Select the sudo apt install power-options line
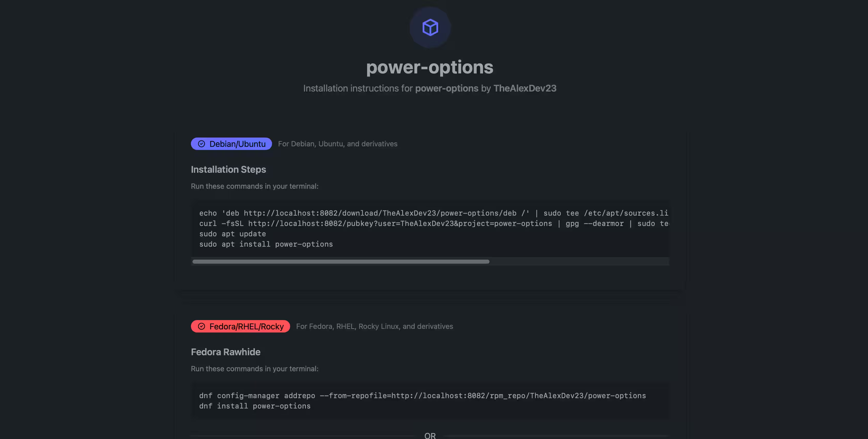 [x=266, y=244]
